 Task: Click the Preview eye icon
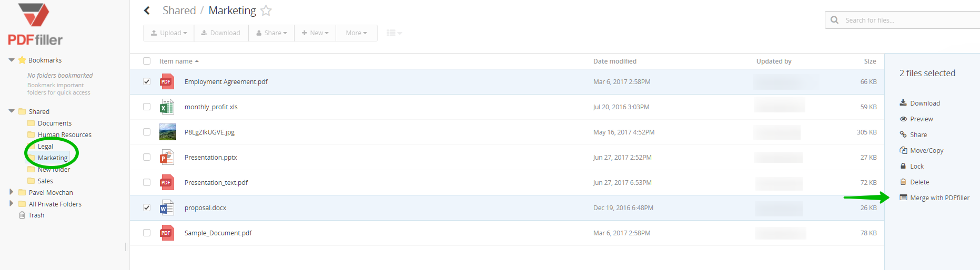903,119
